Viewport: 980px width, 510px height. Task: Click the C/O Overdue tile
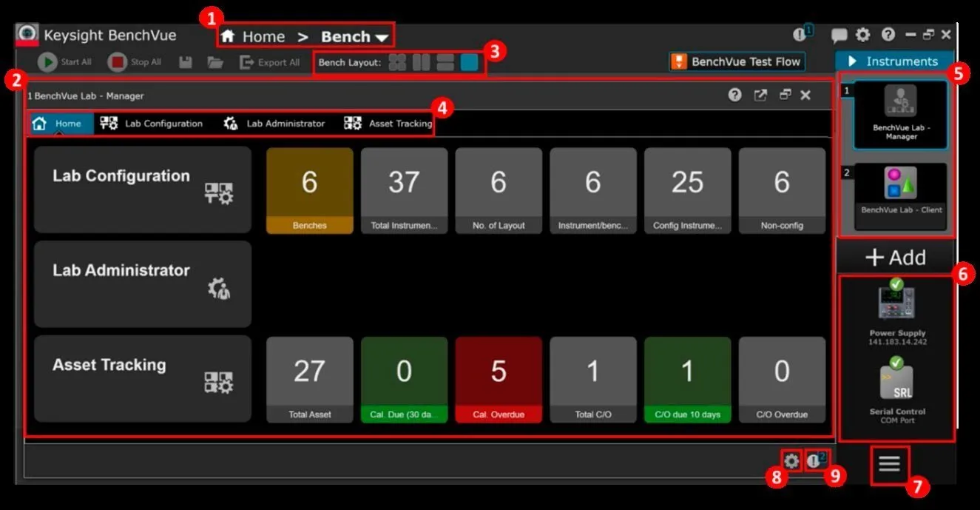tap(782, 380)
